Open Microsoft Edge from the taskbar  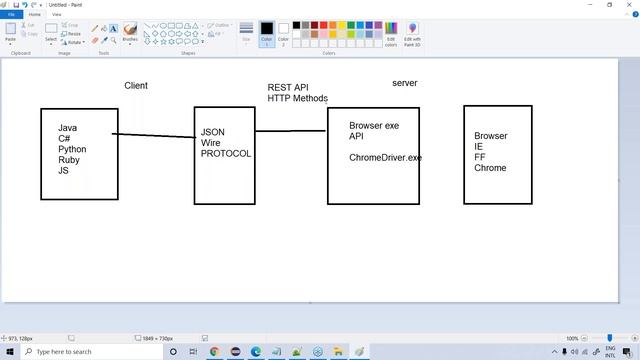point(256,351)
